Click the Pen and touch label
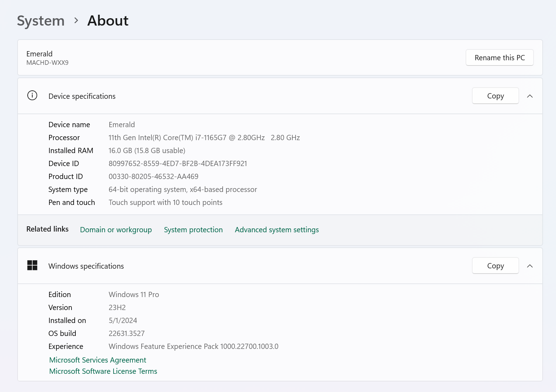 tap(72, 202)
